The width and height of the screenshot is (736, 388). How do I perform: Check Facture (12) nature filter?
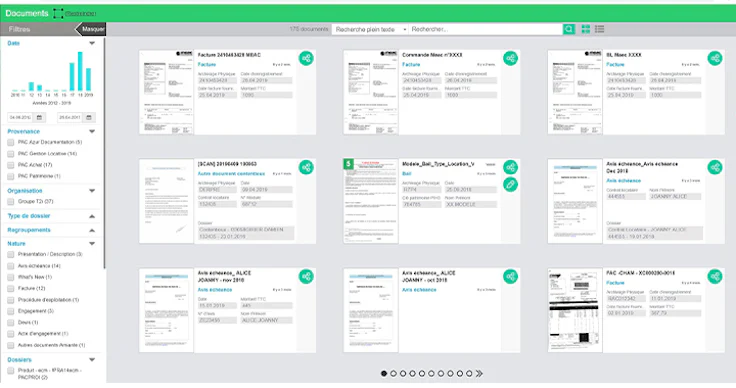point(11,289)
